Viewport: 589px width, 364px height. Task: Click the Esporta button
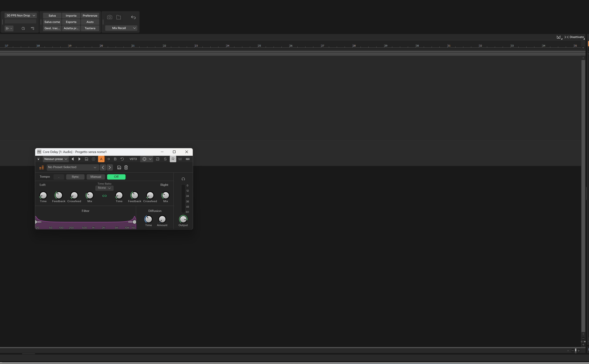point(71,22)
